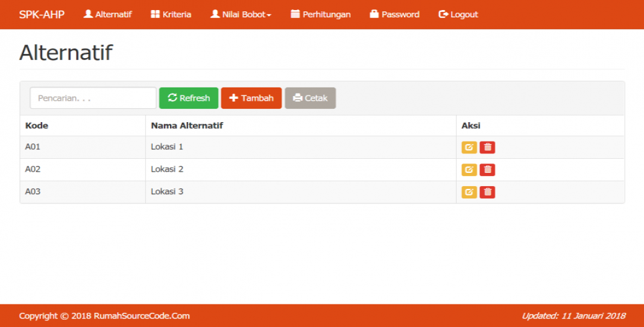Focus the Pencarian search field
The image size is (644, 327).
coord(93,98)
